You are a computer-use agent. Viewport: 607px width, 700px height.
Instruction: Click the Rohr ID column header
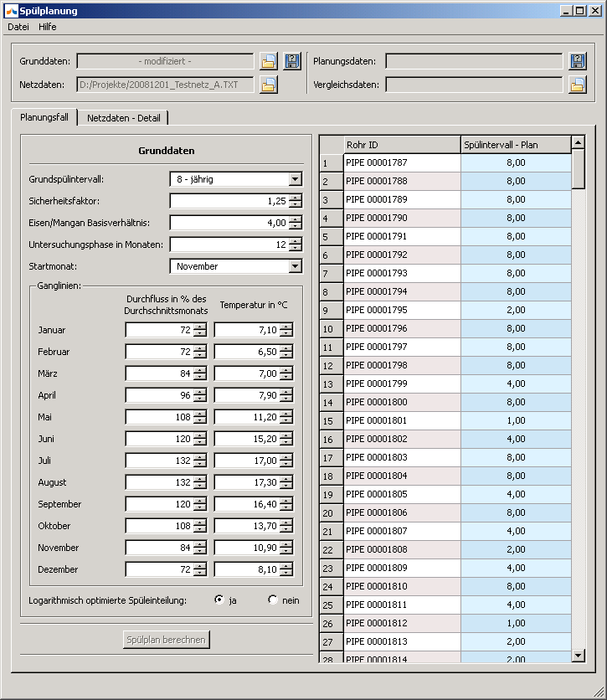(x=402, y=145)
